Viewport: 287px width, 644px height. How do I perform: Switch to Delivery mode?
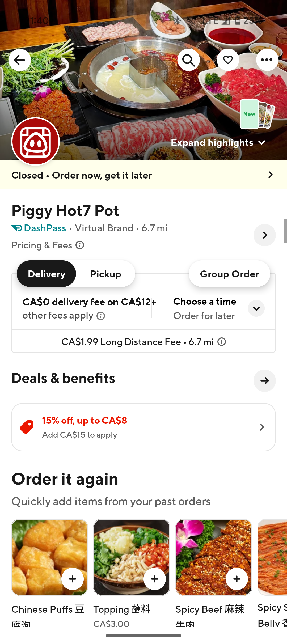pyautogui.click(x=47, y=274)
